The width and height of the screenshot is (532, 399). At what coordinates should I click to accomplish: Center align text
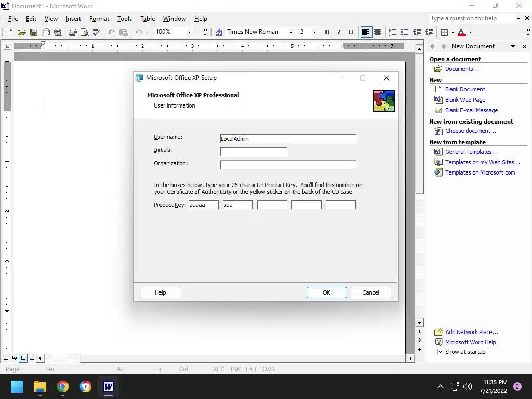click(378, 32)
